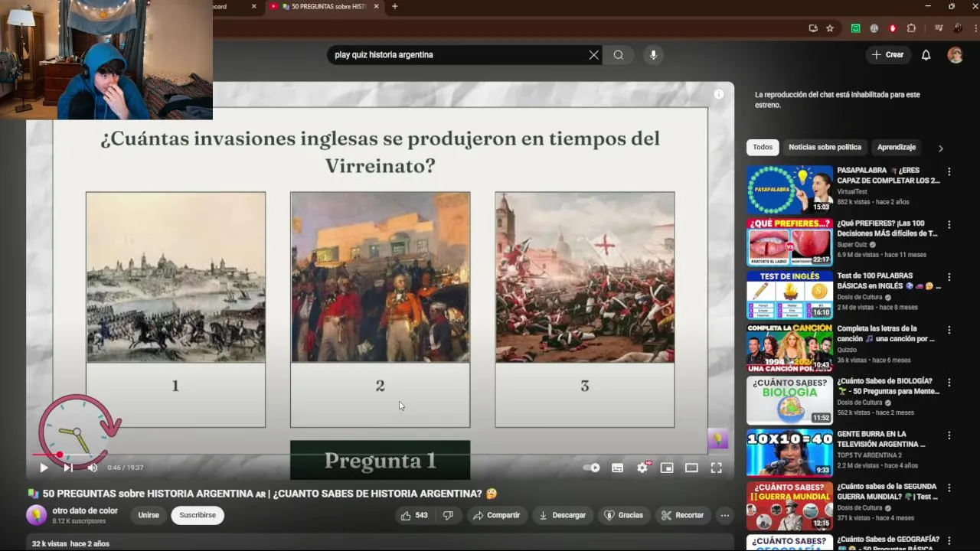Open PASAPALABRA video thumbnail
The height and width of the screenshot is (551, 980).
[x=789, y=190]
